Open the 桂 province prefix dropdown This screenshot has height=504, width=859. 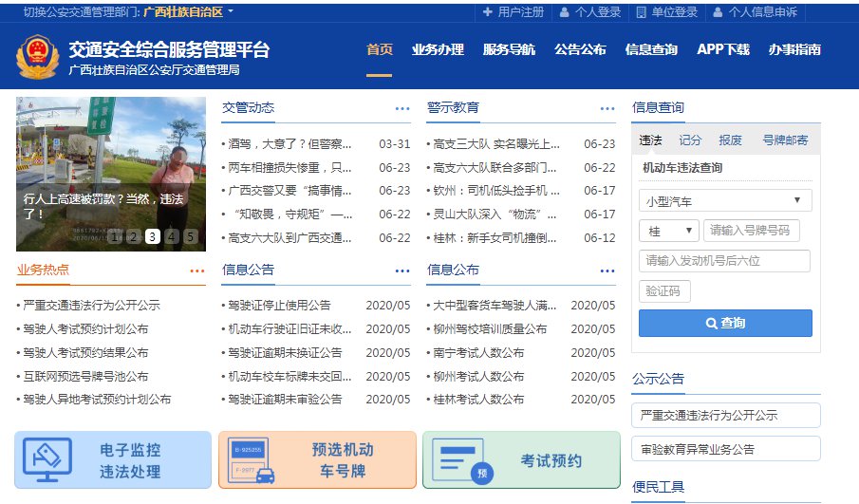668,231
